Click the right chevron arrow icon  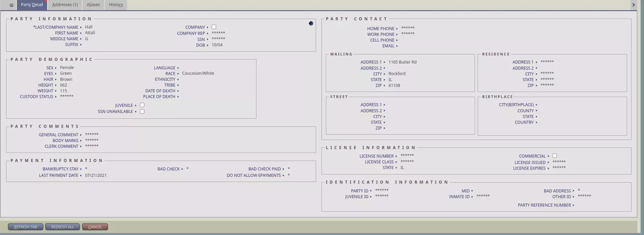tap(633, 5)
